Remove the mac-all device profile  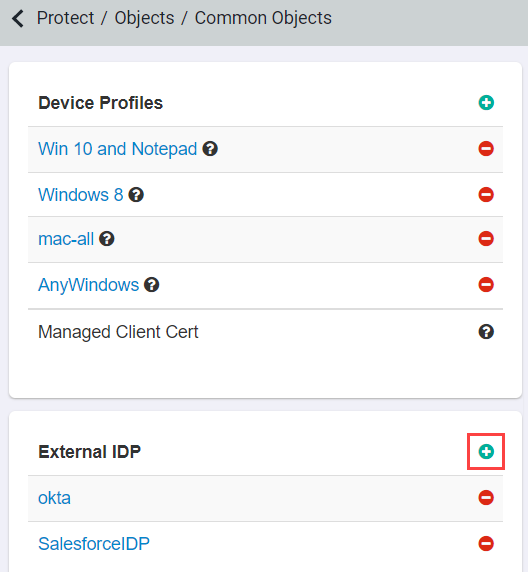tap(486, 239)
